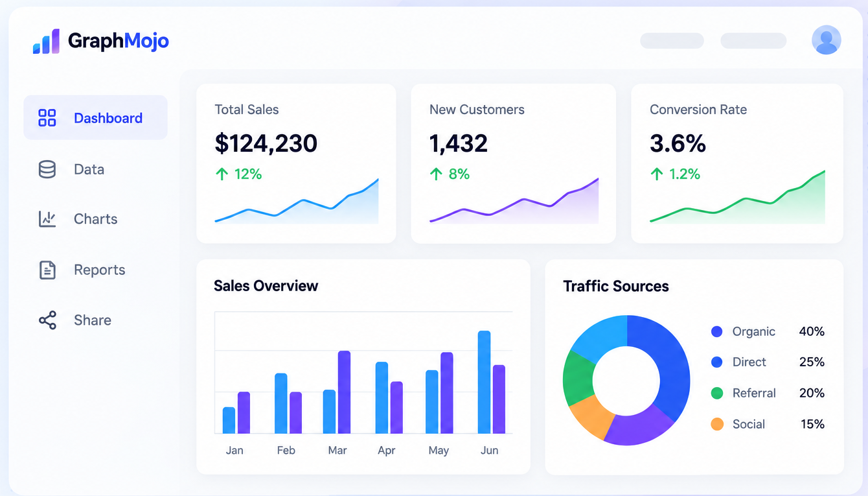Go to the Data section
The height and width of the screenshot is (496, 868).
click(89, 169)
